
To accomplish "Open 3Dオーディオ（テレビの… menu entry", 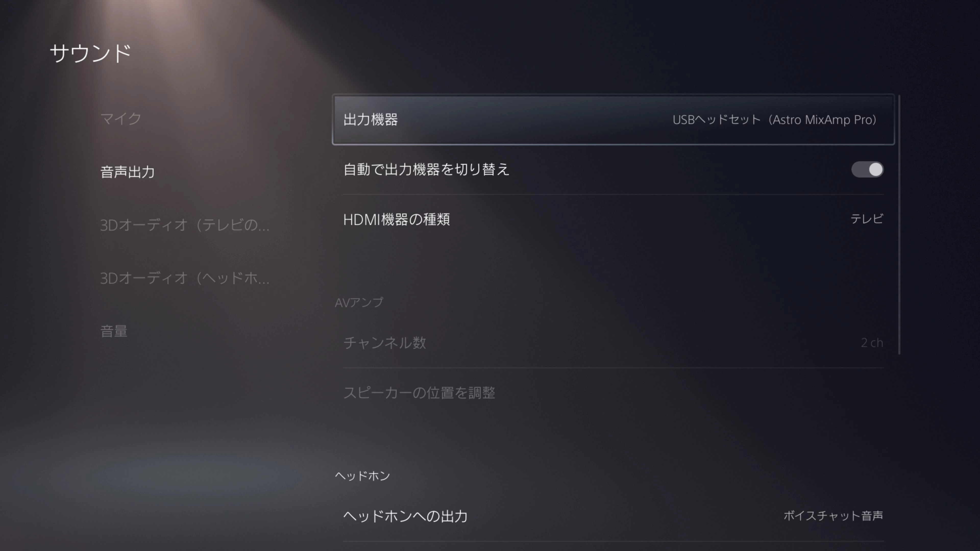I will point(185,225).
